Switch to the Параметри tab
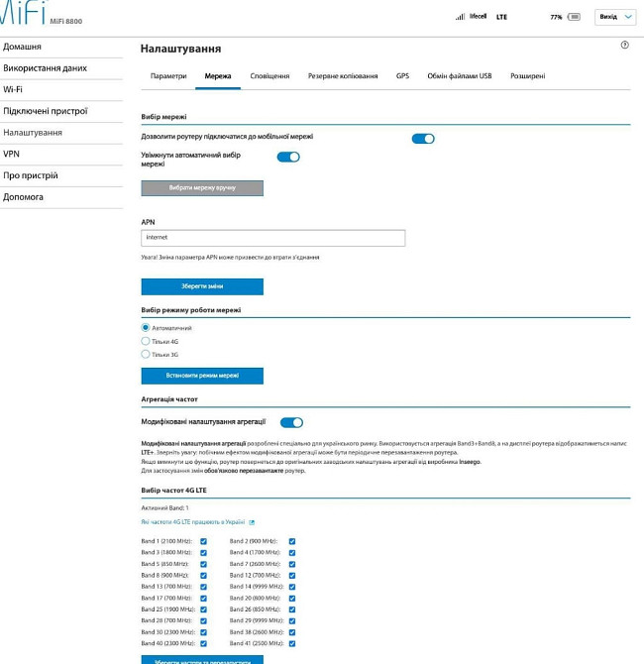Viewport: 644px width, 664px height. (168, 76)
